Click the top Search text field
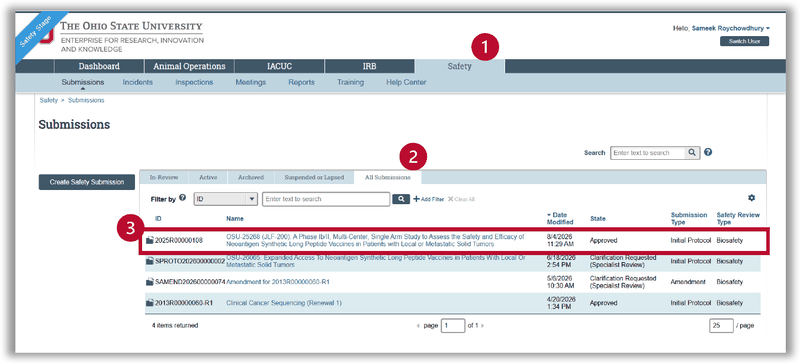 pos(648,153)
